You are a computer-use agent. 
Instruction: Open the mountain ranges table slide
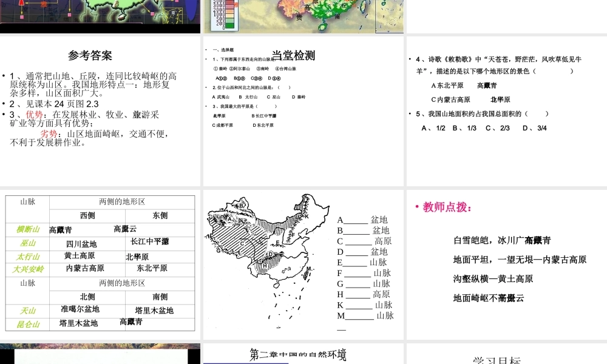coord(100,265)
